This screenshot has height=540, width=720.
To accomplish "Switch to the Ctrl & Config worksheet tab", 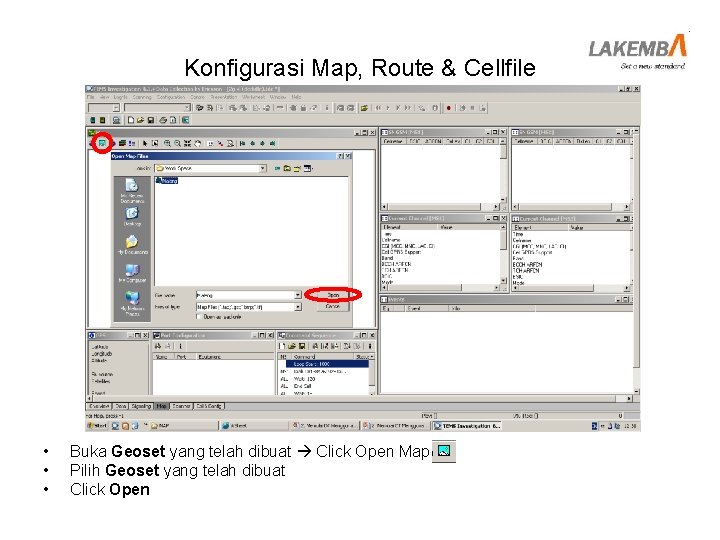I will pos(209,406).
